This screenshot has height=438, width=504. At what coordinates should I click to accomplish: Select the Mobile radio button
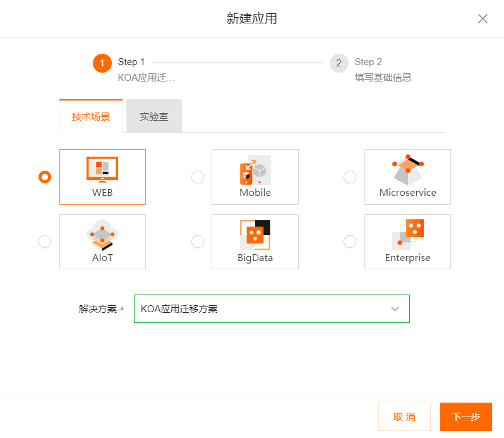(x=198, y=177)
